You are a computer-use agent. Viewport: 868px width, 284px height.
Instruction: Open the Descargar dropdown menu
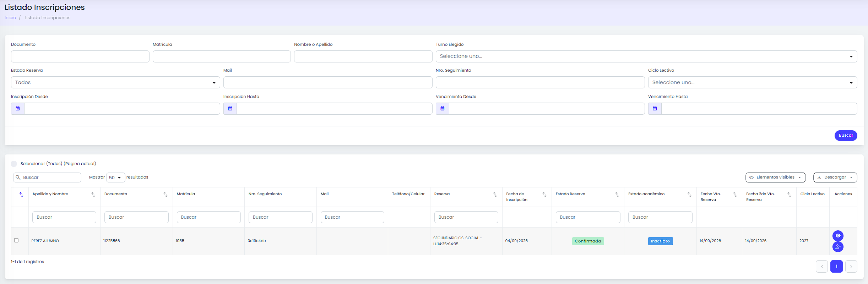tap(835, 177)
